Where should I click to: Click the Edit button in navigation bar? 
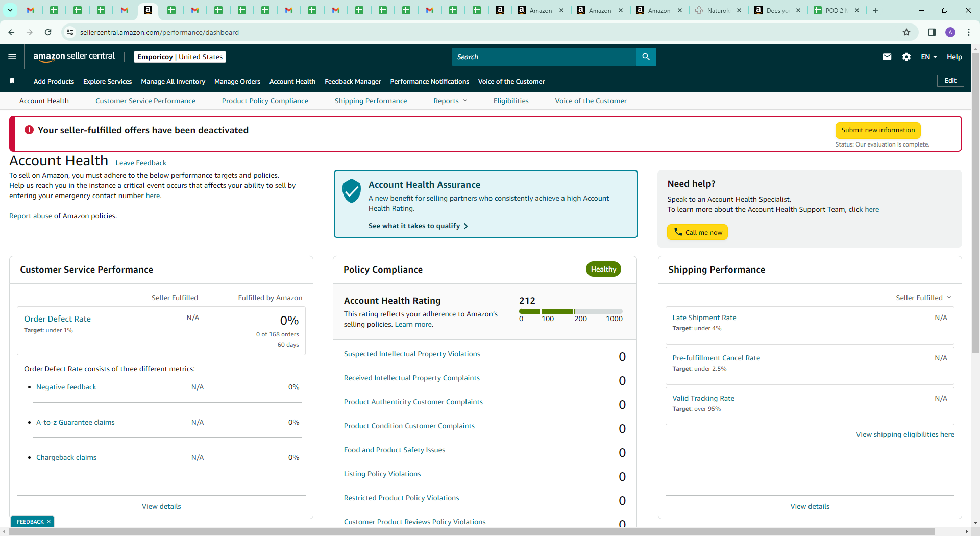[x=950, y=81]
